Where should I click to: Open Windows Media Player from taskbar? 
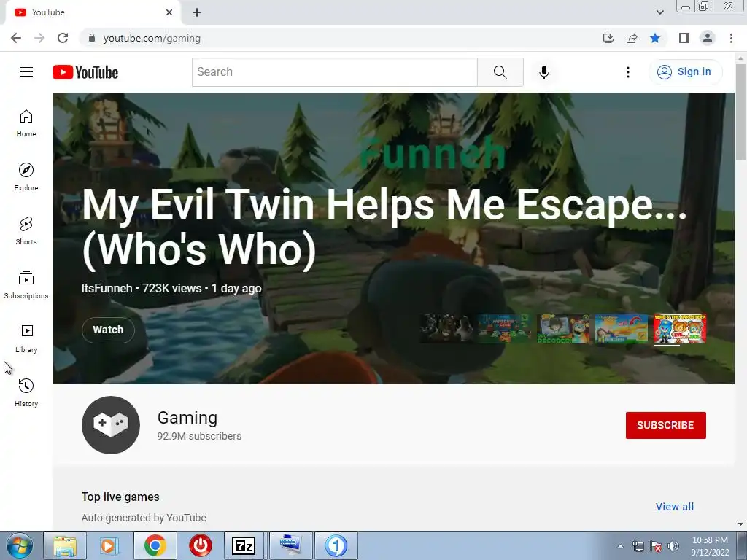point(109,545)
